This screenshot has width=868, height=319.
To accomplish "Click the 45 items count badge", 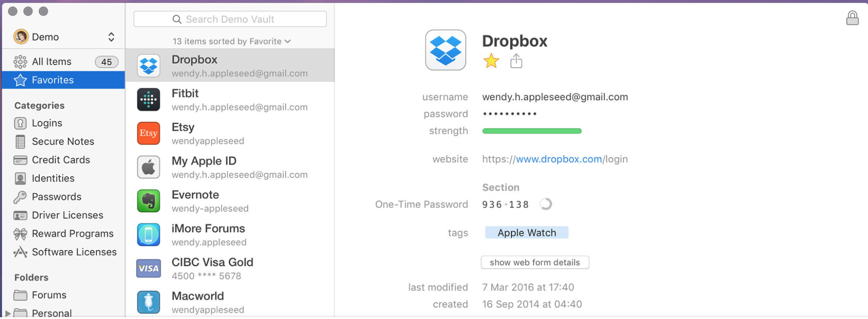I will coord(106,62).
